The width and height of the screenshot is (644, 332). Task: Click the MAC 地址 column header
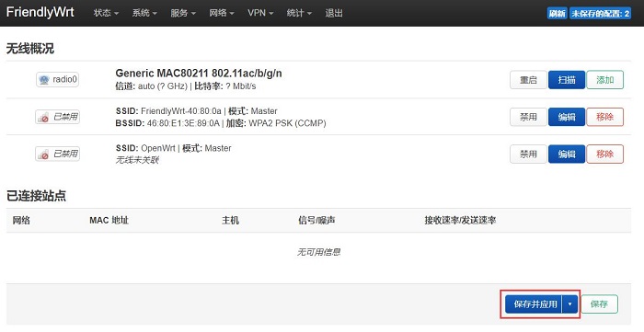(109, 221)
